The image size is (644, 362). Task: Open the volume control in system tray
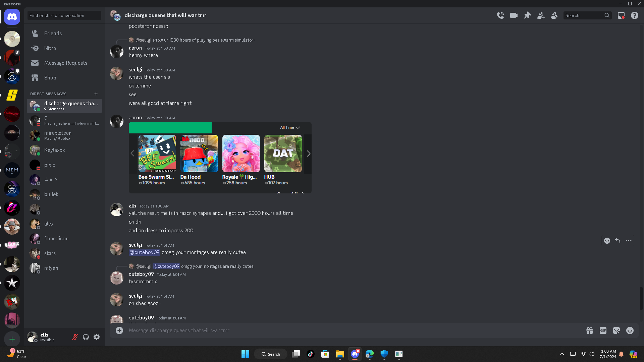[x=592, y=354]
